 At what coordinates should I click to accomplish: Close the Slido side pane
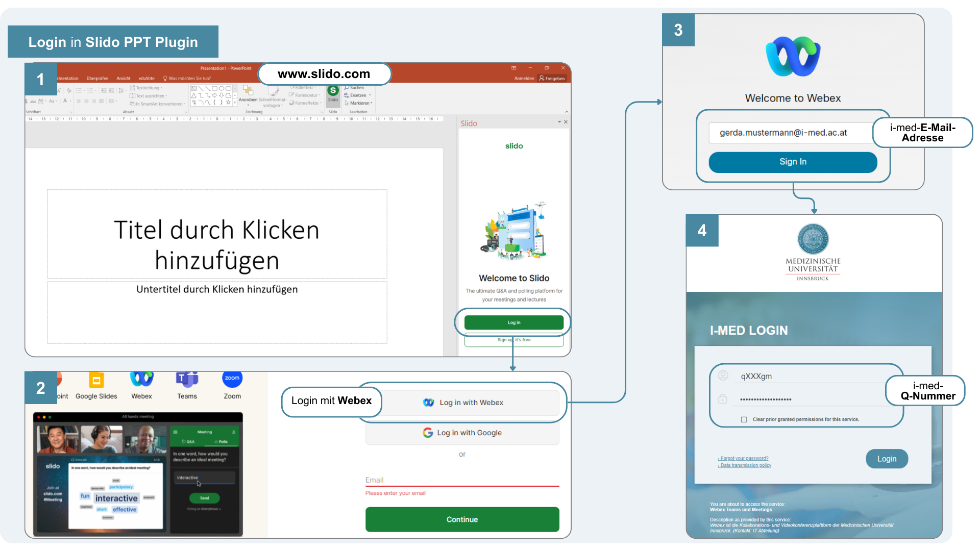[566, 122]
